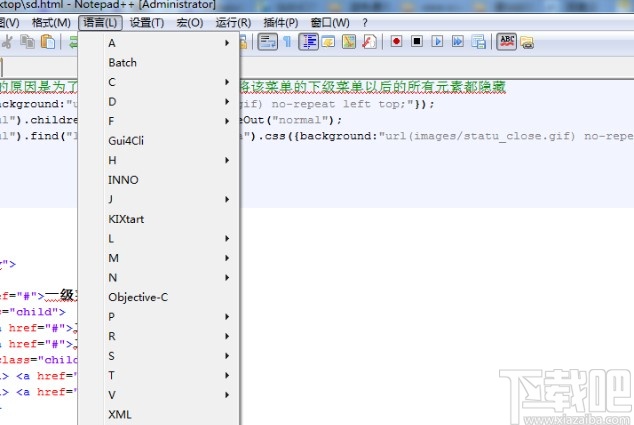Image resolution: width=634 pixels, height=425 pixels.
Task: Open the 设置(T) menu
Action: [147, 23]
